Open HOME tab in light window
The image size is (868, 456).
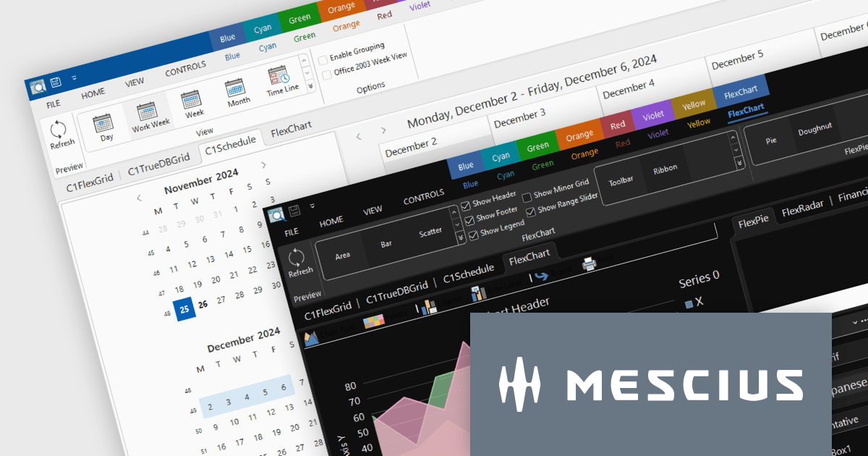tap(93, 93)
